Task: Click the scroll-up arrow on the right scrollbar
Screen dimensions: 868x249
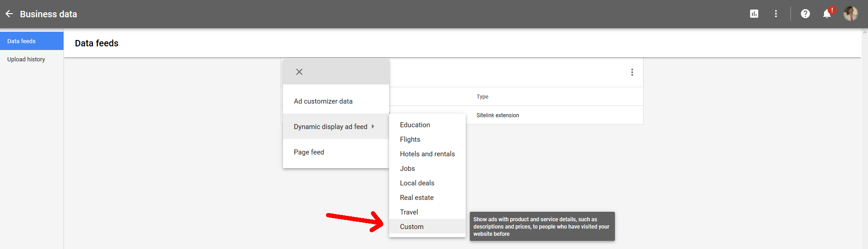Action: 864,32
